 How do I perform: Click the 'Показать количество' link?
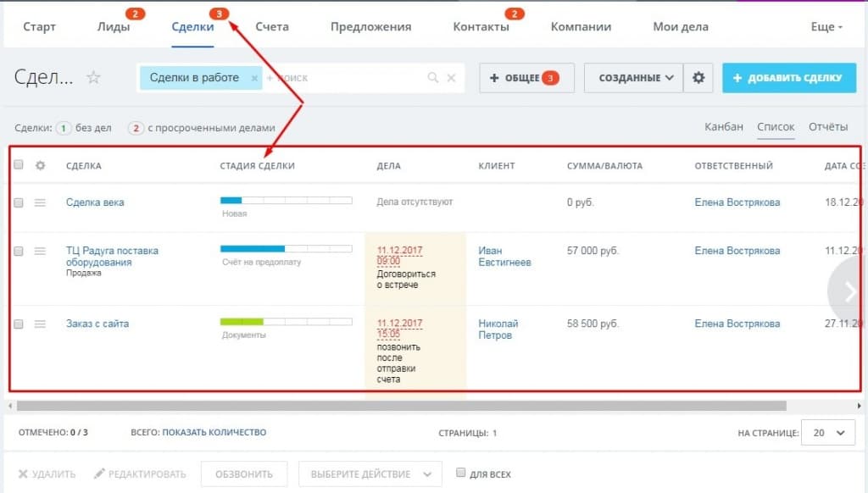[214, 433]
